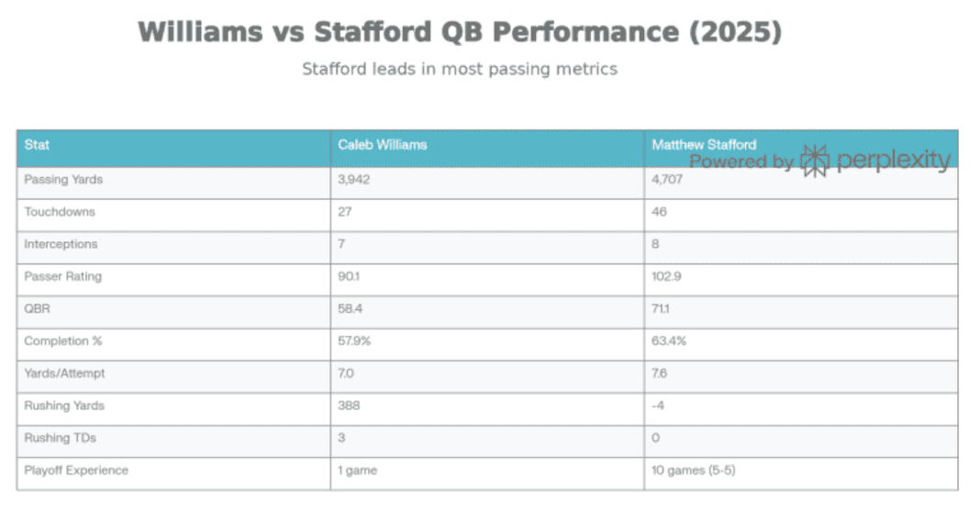980x522 pixels.
Task: Click Stafford's 46 touchdowns cell
Action: tap(659, 212)
